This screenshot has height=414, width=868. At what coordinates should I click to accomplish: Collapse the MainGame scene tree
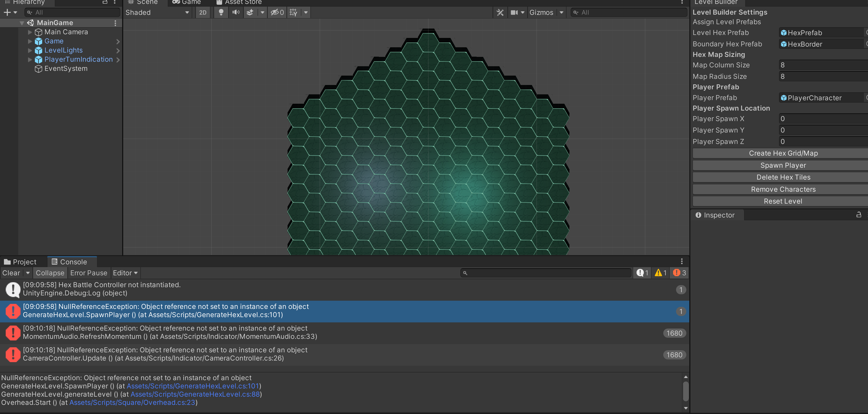tap(22, 23)
